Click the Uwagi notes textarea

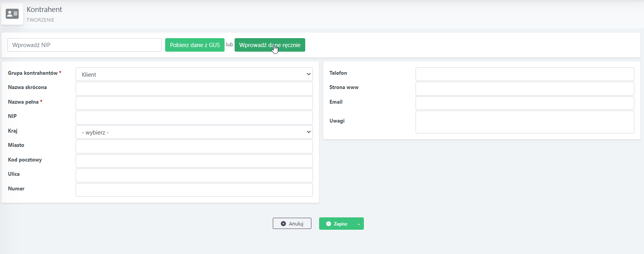coord(525,122)
